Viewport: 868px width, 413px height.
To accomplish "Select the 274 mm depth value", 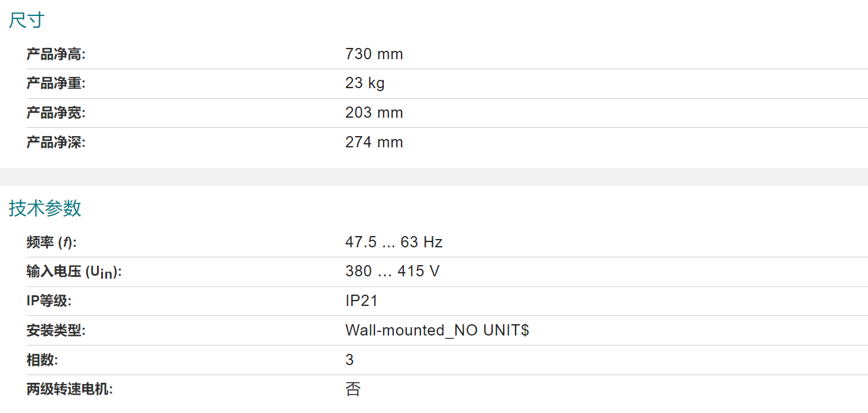I will (x=374, y=143).
